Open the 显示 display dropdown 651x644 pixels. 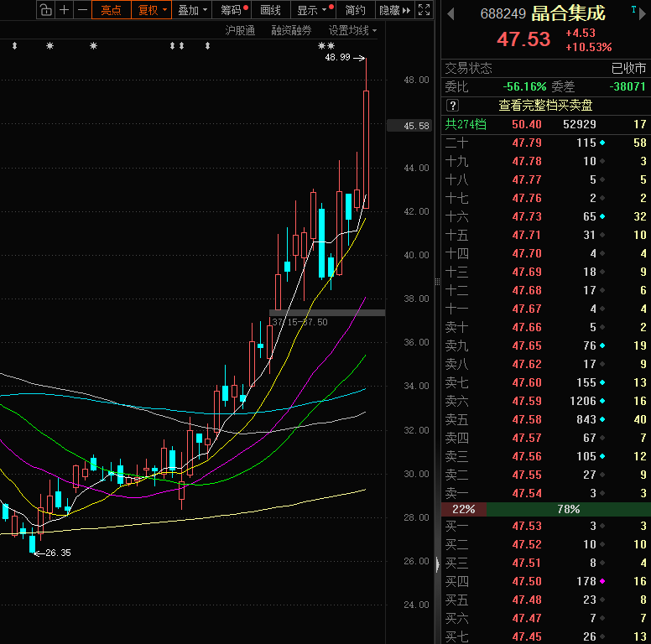pyautogui.click(x=313, y=10)
